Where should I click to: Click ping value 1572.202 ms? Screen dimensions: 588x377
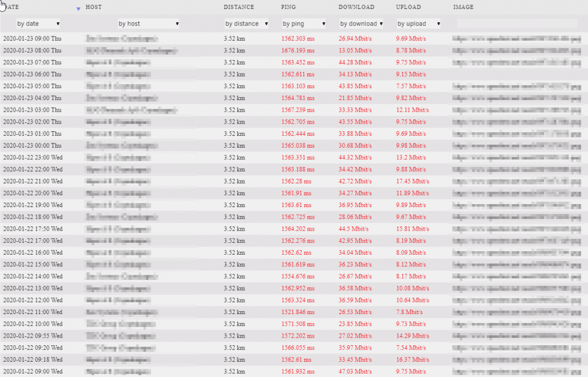pos(298,336)
